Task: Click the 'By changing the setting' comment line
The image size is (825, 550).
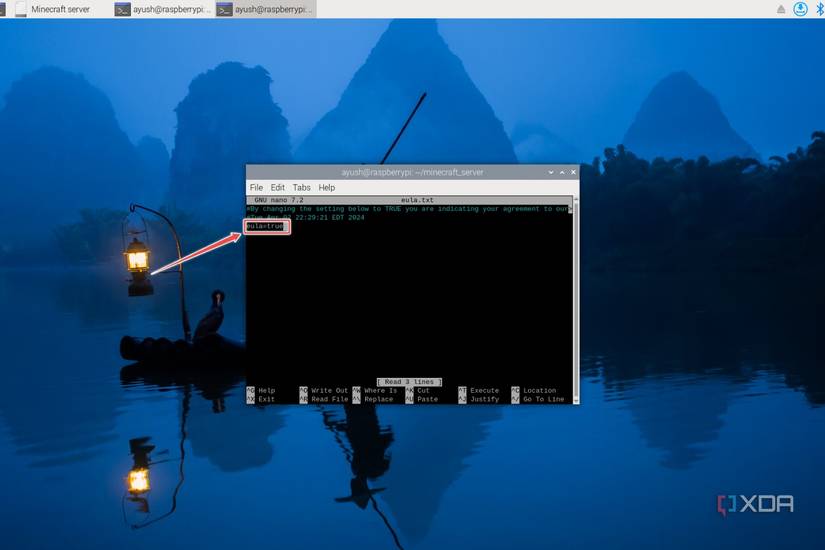Action: point(408,209)
